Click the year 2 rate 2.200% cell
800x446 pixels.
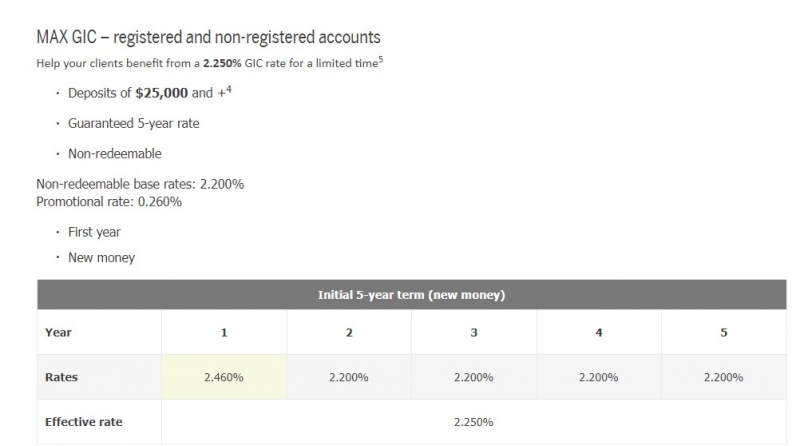(x=349, y=377)
